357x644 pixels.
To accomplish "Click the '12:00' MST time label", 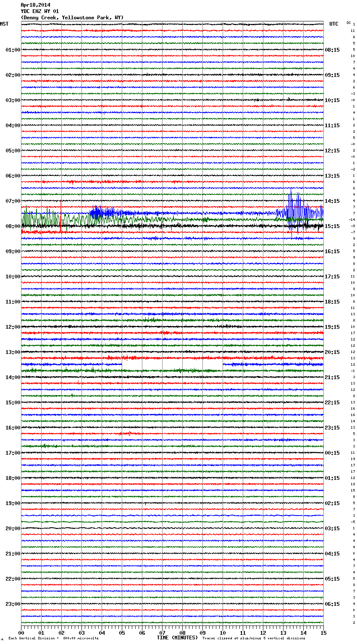I will tap(13, 327).
